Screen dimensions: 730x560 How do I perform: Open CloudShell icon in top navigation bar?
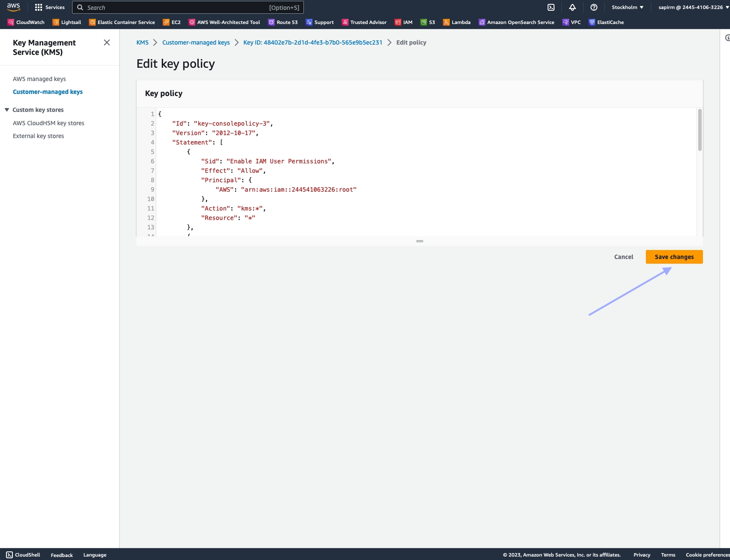point(551,7)
